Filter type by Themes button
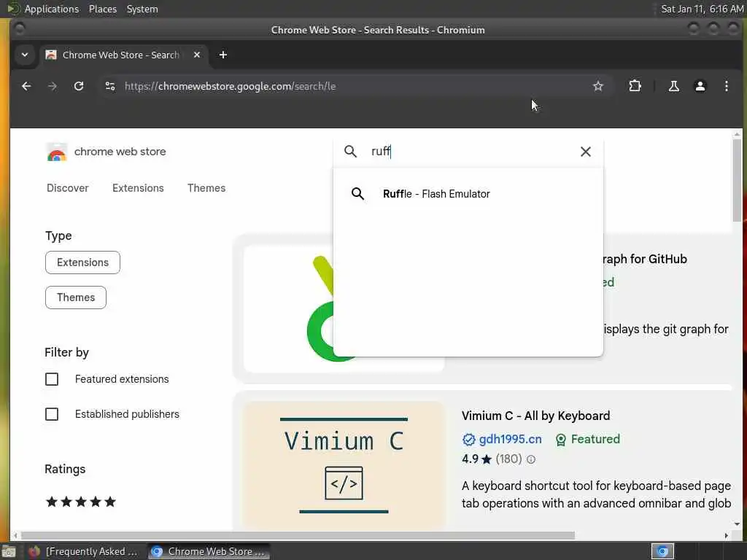Viewport: 747px width, 560px height. (76, 297)
